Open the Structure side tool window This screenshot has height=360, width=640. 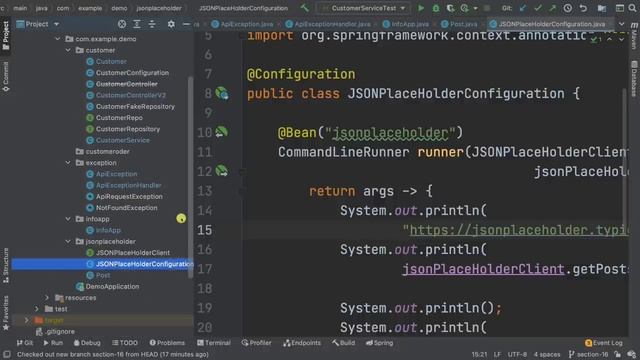click(6, 265)
